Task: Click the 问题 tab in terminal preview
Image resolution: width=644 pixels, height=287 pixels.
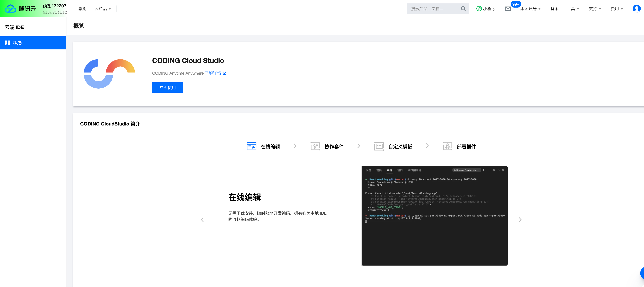Action: 368,170
